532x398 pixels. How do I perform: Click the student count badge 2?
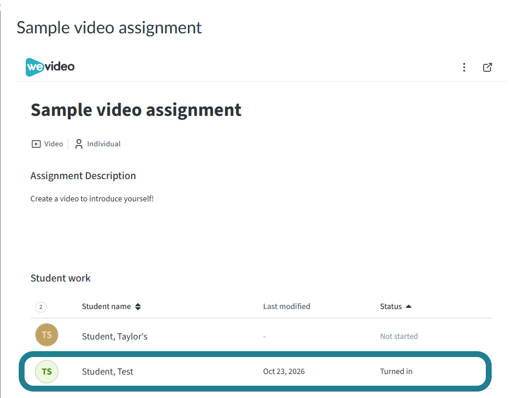click(x=41, y=307)
